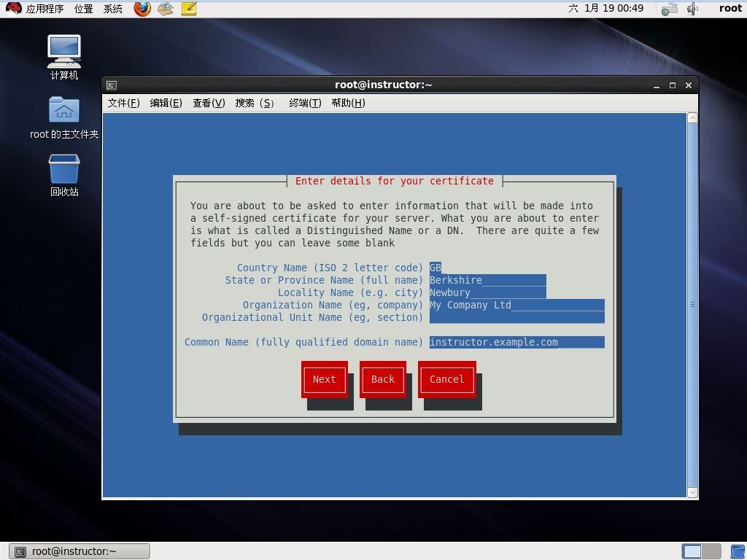
Task: Click 'Organizational Unit Name (eg, section)' label
Action: pyautogui.click(x=312, y=317)
